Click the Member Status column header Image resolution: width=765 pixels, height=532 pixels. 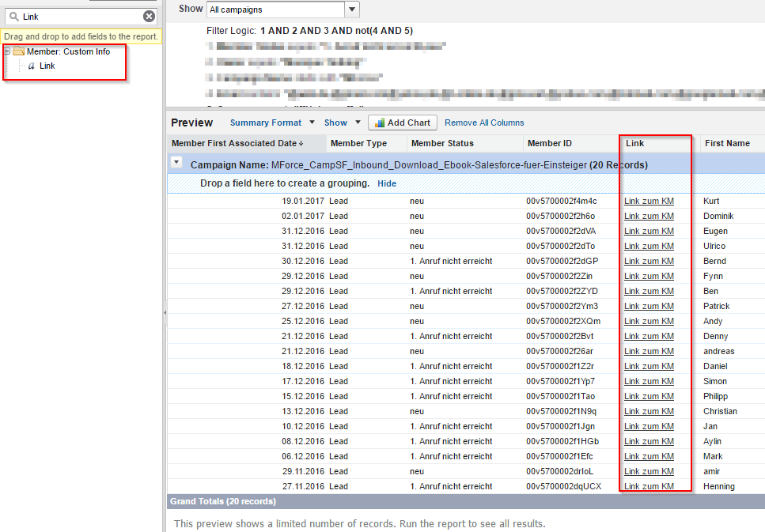click(465, 143)
